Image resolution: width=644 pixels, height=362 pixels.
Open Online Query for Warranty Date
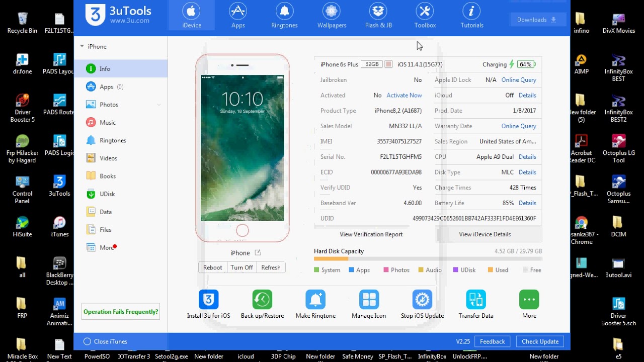tap(519, 126)
